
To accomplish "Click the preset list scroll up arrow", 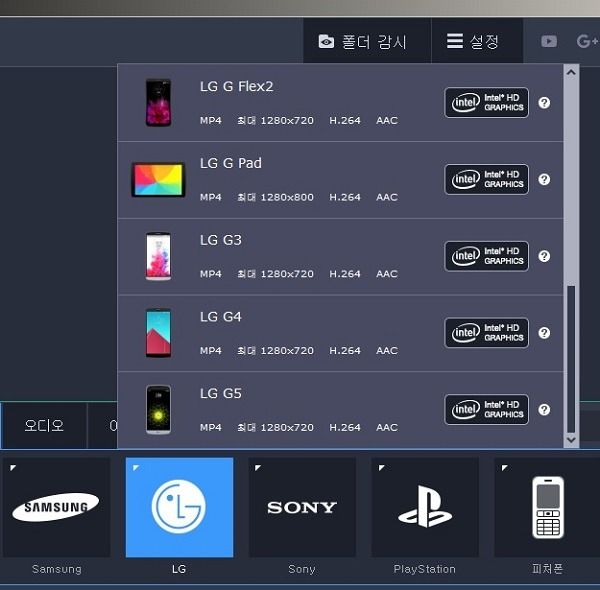I will point(571,72).
